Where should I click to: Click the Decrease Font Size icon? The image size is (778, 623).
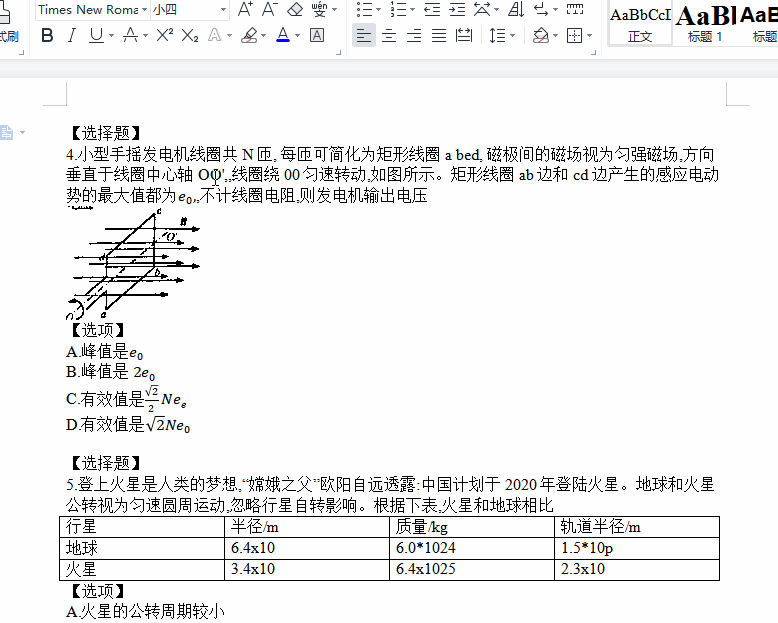(x=269, y=9)
